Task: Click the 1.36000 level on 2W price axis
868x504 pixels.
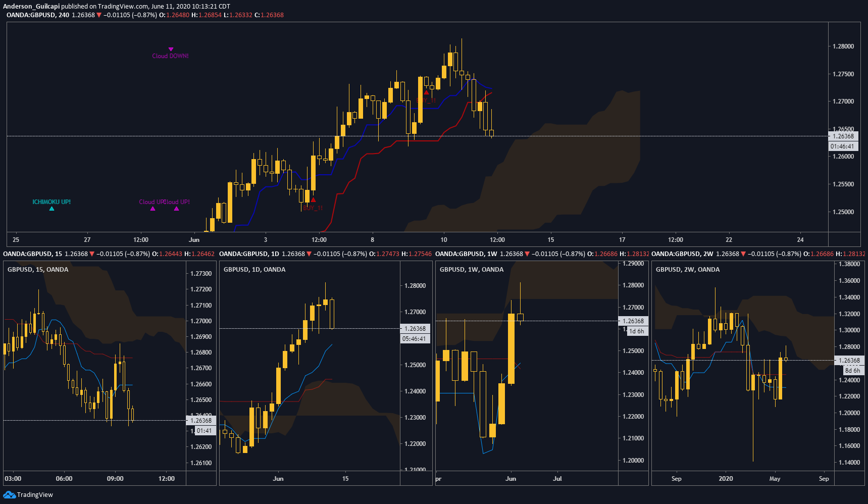Action: pos(849,281)
